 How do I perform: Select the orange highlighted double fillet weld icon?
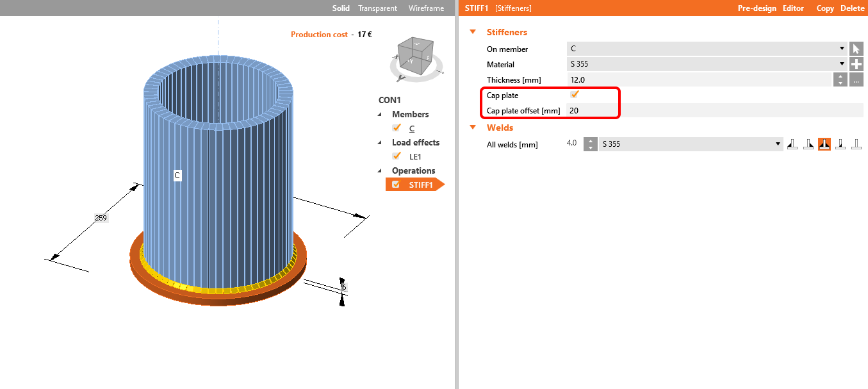click(824, 144)
